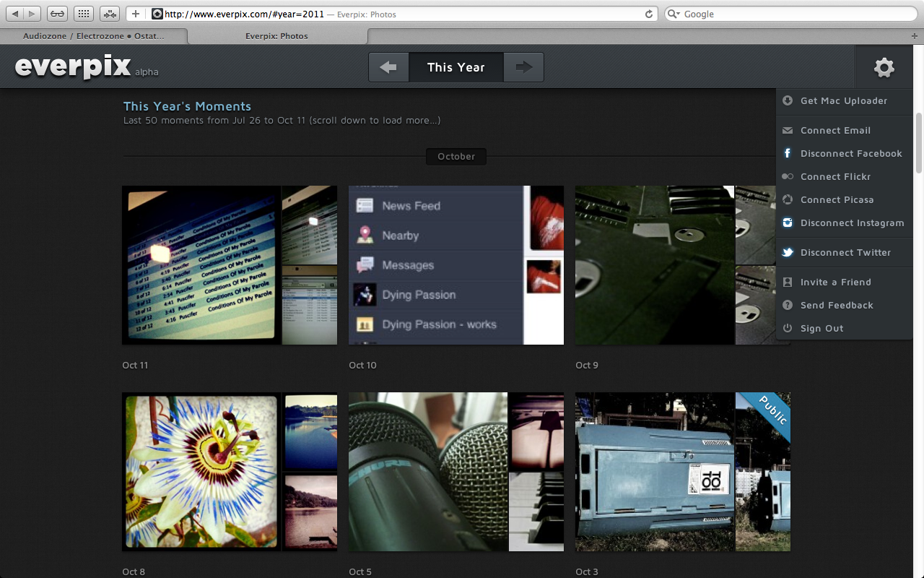Reload page using refresh icon
This screenshot has height=578, width=924.
(648, 14)
